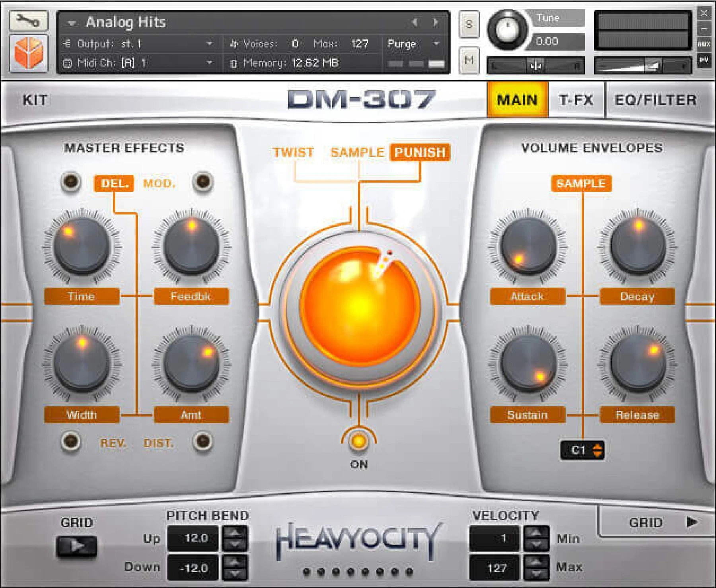The image size is (716, 588).
Task: Select the next preset arrow
Action: tap(436, 22)
